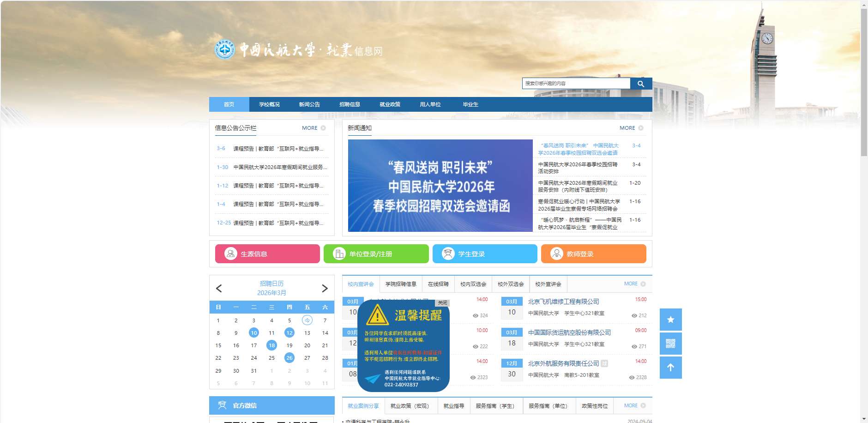The image size is (868, 423).
Task: Click the search input field
Action: pos(576,84)
